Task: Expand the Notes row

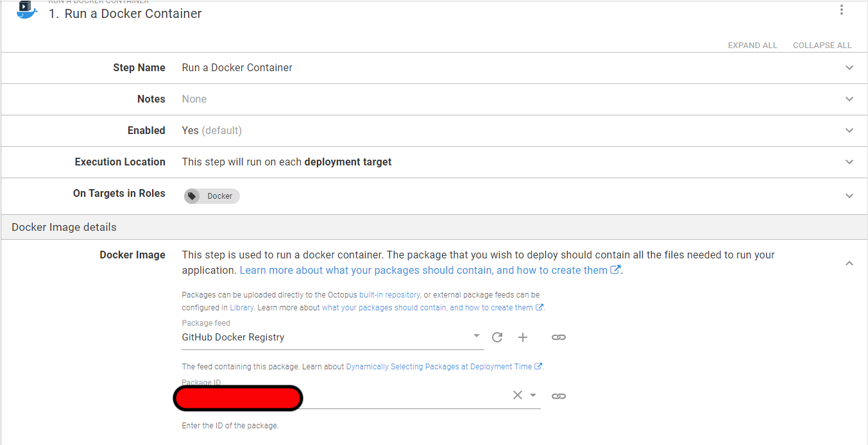Action: [849, 99]
